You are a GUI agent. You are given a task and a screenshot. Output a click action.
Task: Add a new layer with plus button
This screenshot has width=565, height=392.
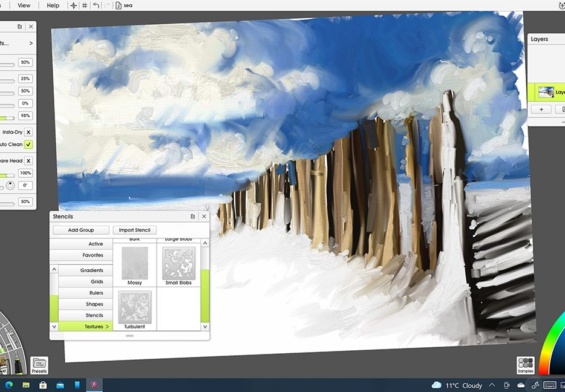coord(541,109)
